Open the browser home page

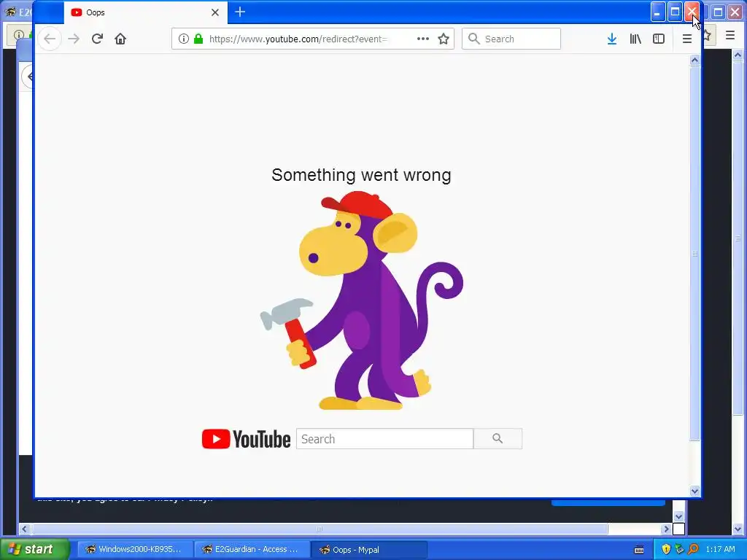click(120, 39)
